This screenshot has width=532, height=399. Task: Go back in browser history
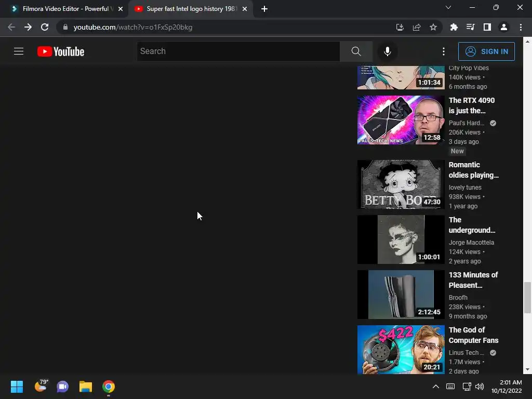[x=11, y=27]
